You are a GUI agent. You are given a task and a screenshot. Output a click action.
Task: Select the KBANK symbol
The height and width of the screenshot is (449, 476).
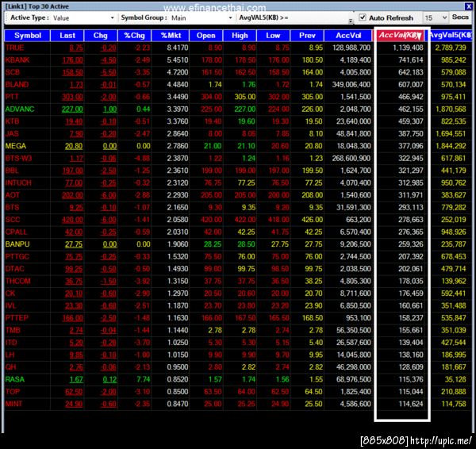tap(17, 59)
